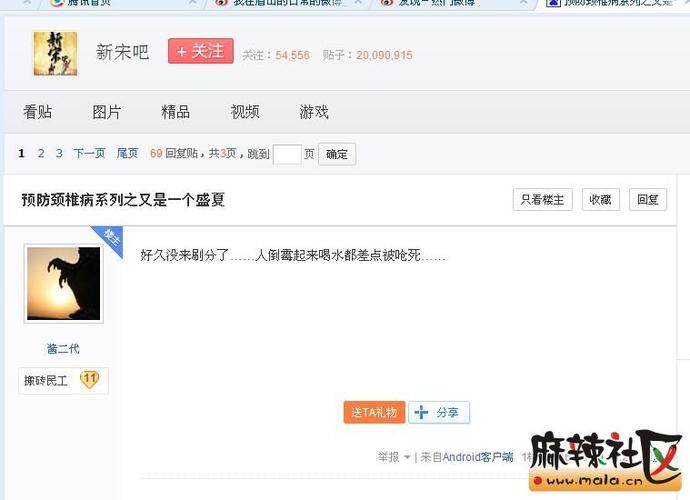Open the 游戏 tab
690x500 pixels.
coord(314,112)
